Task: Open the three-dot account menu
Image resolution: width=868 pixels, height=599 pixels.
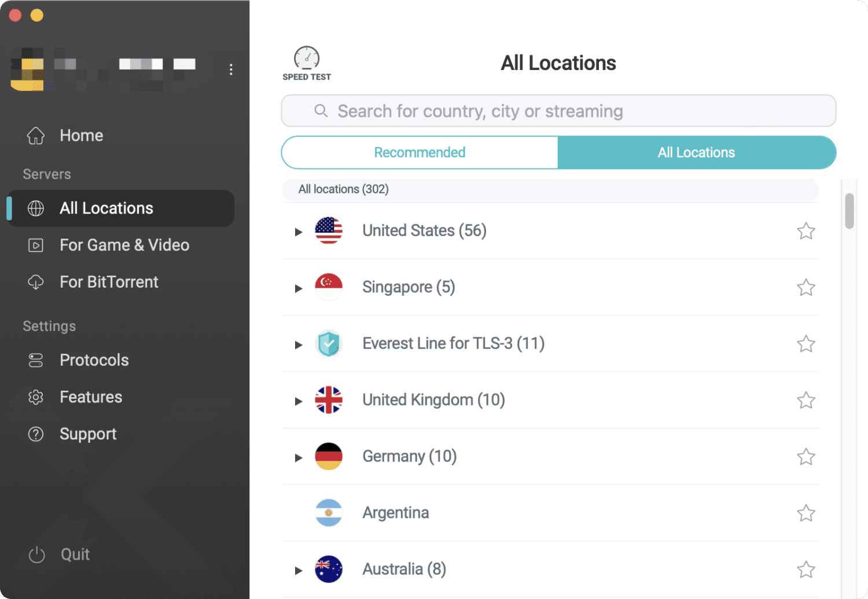Action: tap(231, 69)
